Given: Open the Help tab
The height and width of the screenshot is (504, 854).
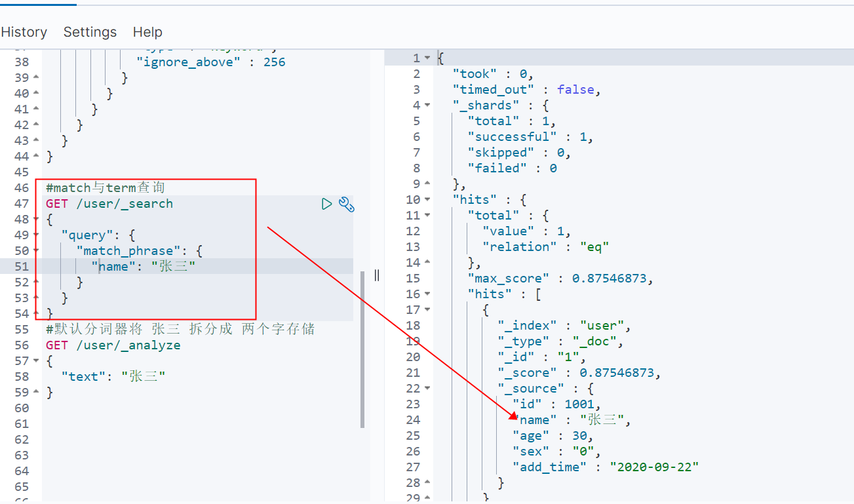Looking at the screenshot, I should pos(147,32).
